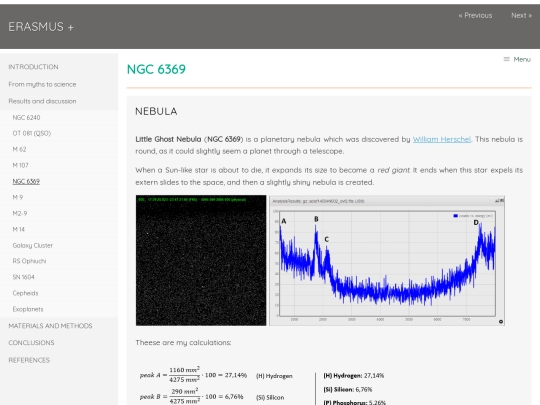Click the peak A formula
The width and height of the screenshot is (540, 405).
click(x=194, y=375)
